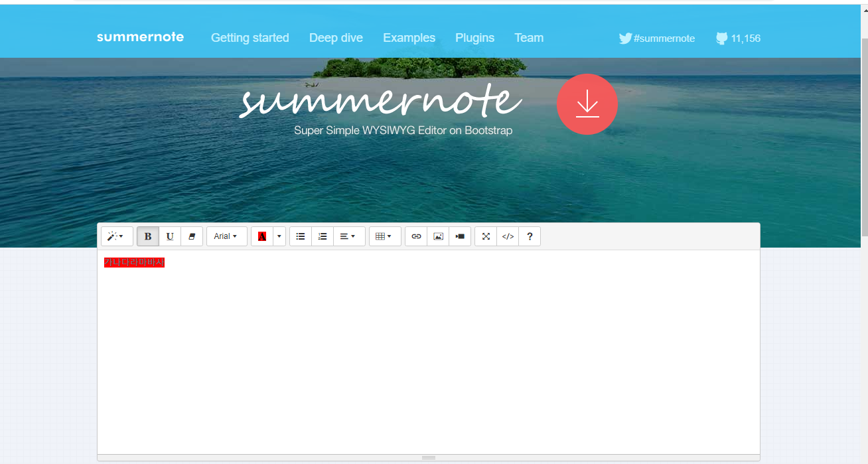Insert an unordered bullet list
The width and height of the screenshot is (868, 464).
click(x=301, y=236)
